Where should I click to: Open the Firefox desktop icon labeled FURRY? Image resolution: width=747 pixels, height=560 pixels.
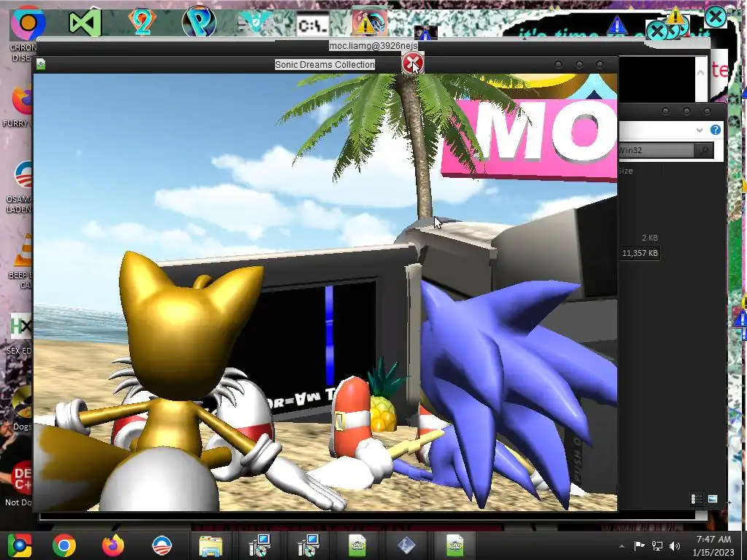pyautogui.click(x=22, y=100)
